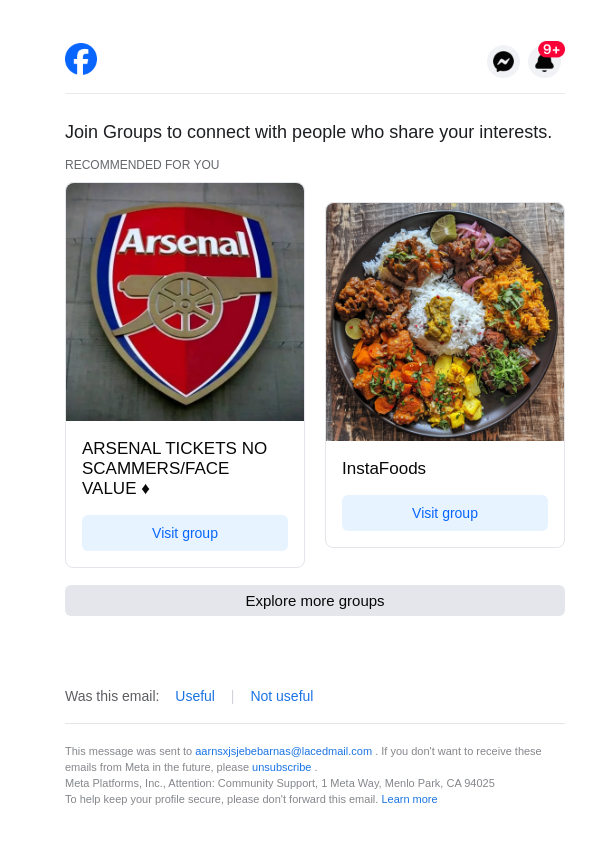This screenshot has width=600, height=845.
Task: Open the notifications bell icon
Action: (x=544, y=64)
